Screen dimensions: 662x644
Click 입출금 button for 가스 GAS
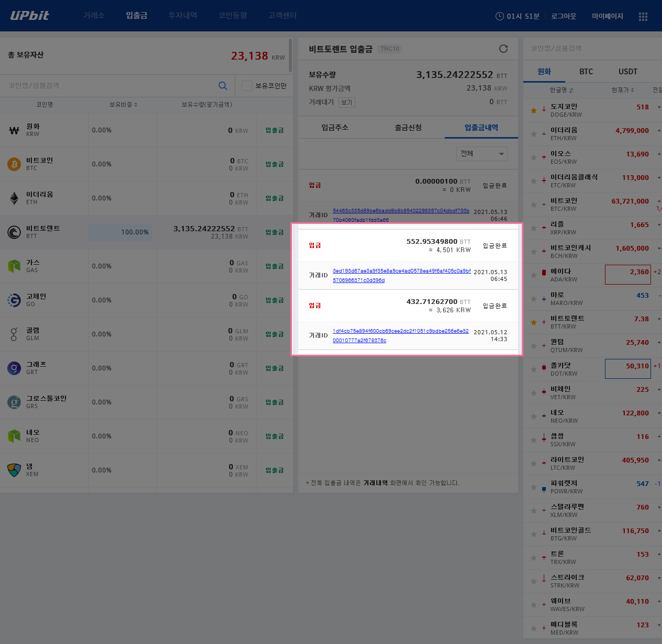pyautogui.click(x=274, y=266)
